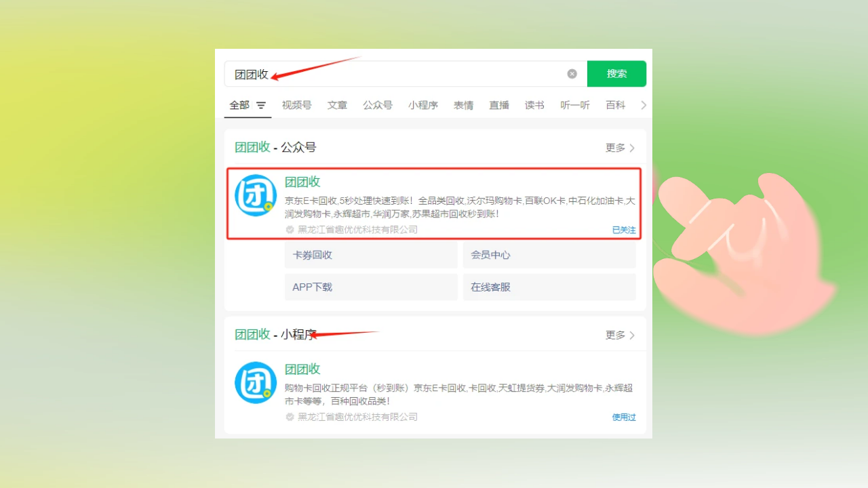Click the 公众号 description starting 京东E卡回收,5秒处理
The image size is (868, 488).
(460, 207)
